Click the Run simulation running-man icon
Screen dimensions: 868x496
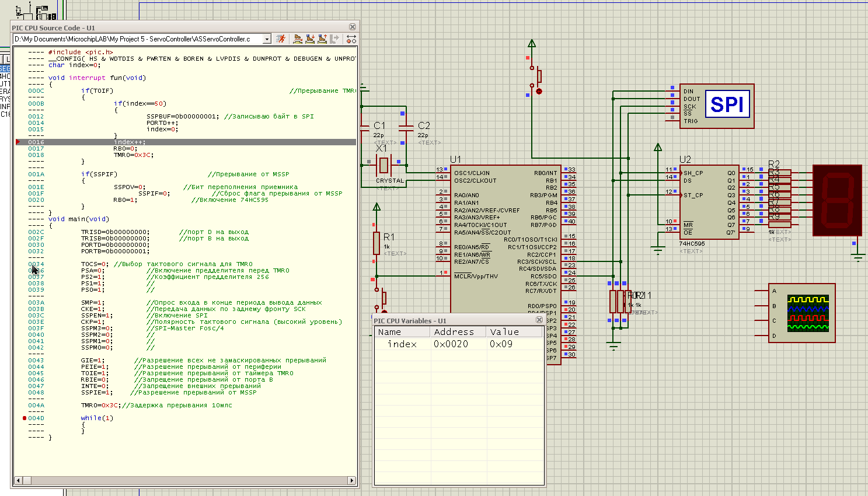coord(281,39)
